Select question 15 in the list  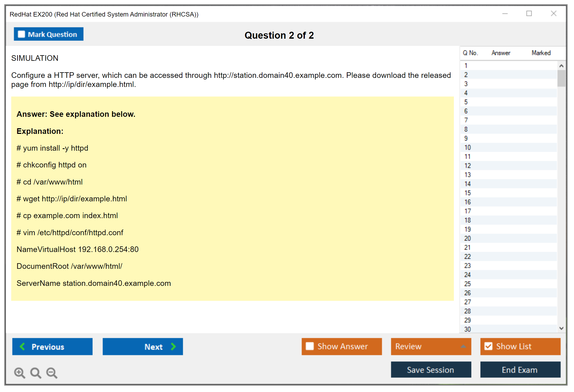point(467,193)
